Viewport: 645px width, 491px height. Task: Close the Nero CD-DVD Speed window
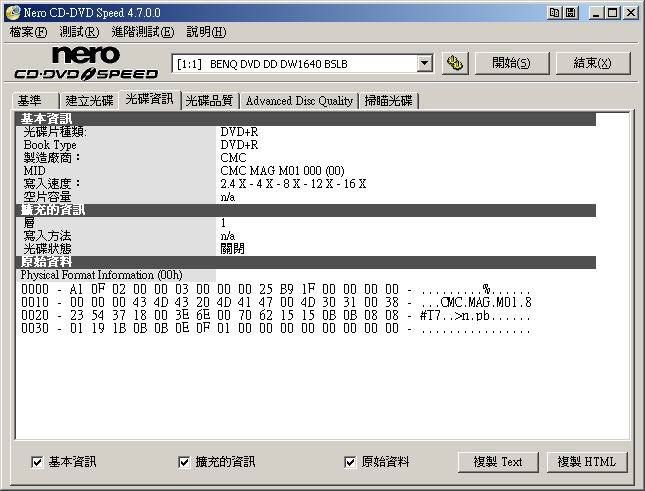(x=631, y=13)
